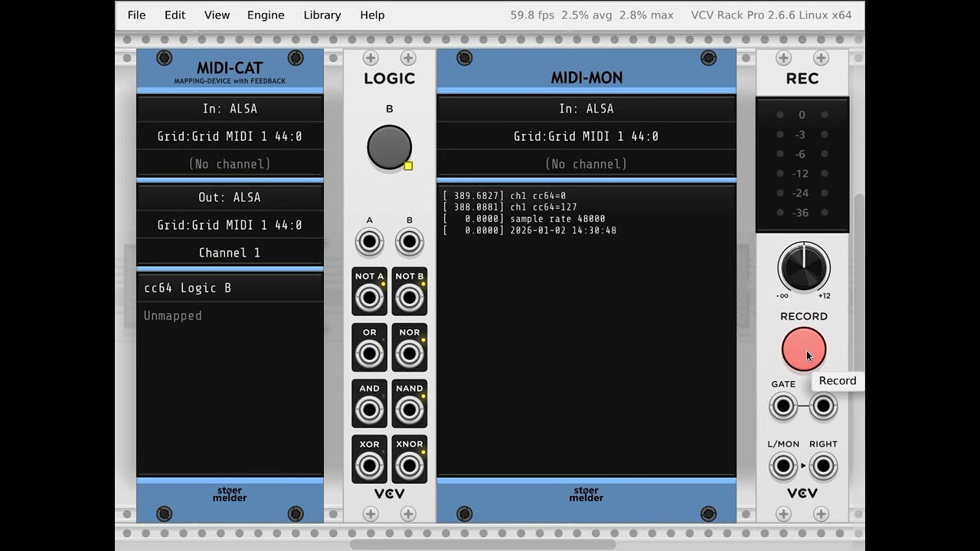
Task: Click the VCV Rack Pro version text
Action: [771, 15]
